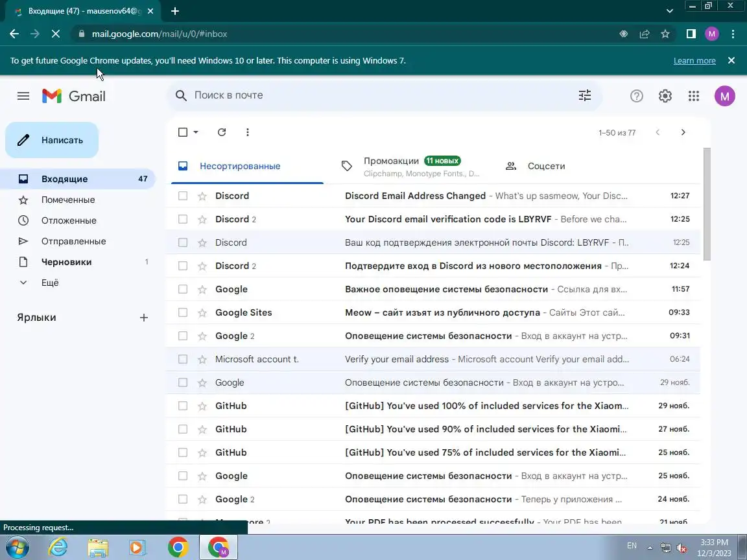Viewport: 747px width, 560px height.
Task: Check the Google Важное оповещение message
Action: pyautogui.click(x=183, y=289)
